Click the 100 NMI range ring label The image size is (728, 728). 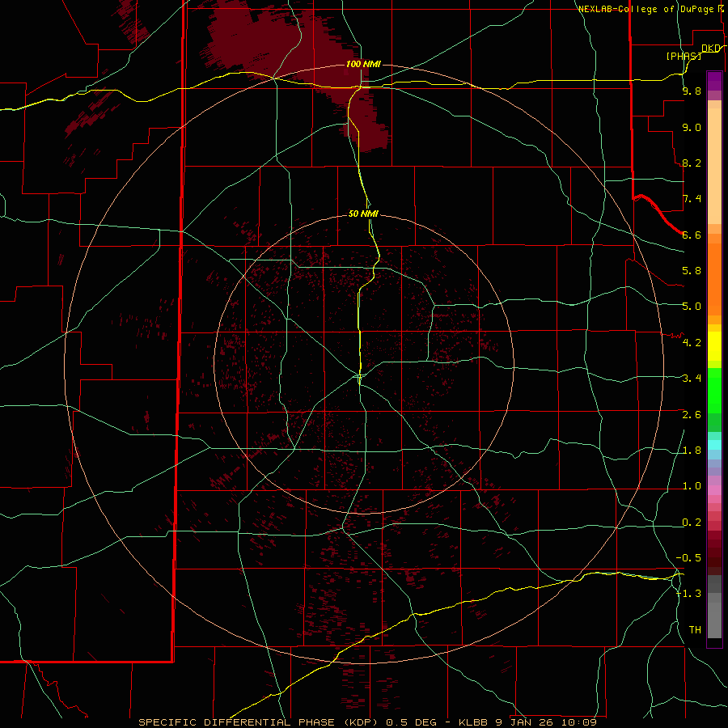(x=363, y=64)
